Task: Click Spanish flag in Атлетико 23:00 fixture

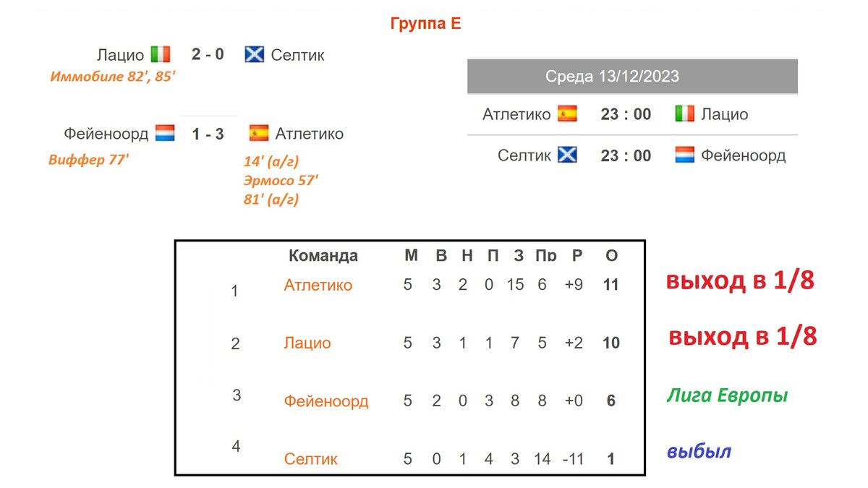Action: pos(567,114)
